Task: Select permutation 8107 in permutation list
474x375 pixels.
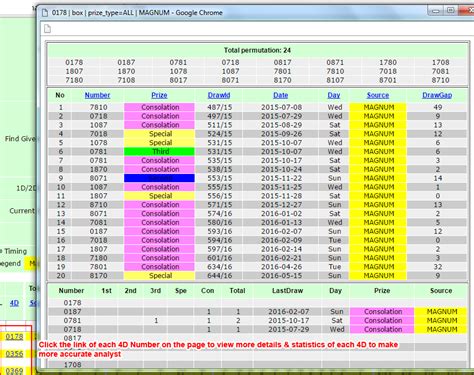Action: tap(335, 80)
